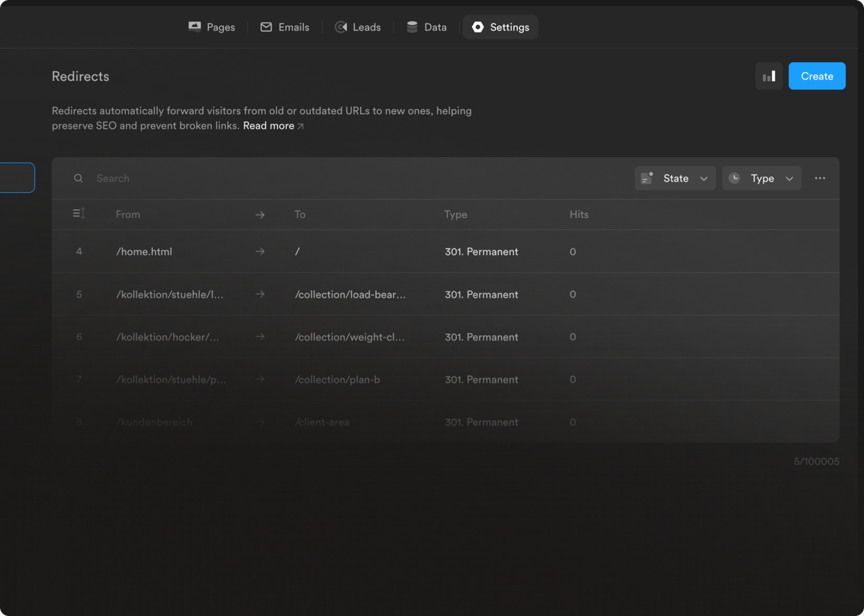This screenshot has width=864, height=616.
Task: Select the /kollektion/stuehle/l… source path
Action: [x=169, y=294]
